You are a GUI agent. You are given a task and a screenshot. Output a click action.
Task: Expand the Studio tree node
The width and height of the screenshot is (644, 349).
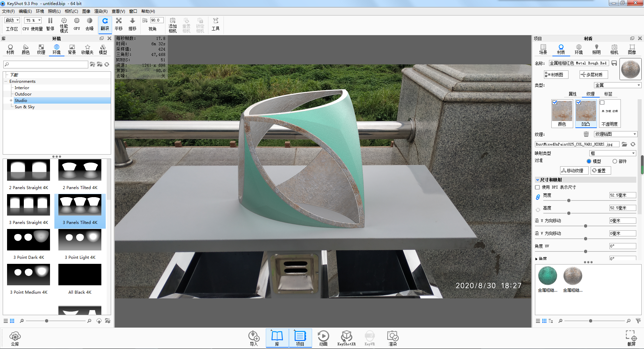point(11,101)
